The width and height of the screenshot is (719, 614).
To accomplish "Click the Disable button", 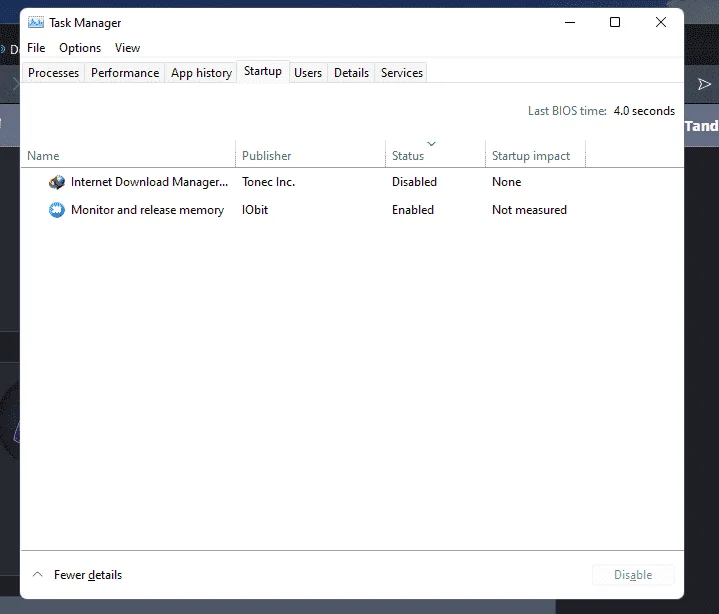I will click(633, 575).
